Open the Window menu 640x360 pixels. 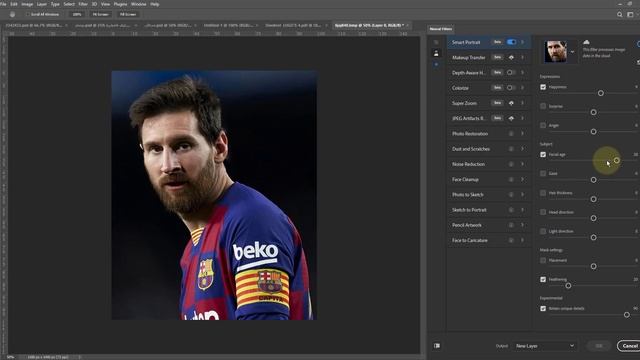138,4
